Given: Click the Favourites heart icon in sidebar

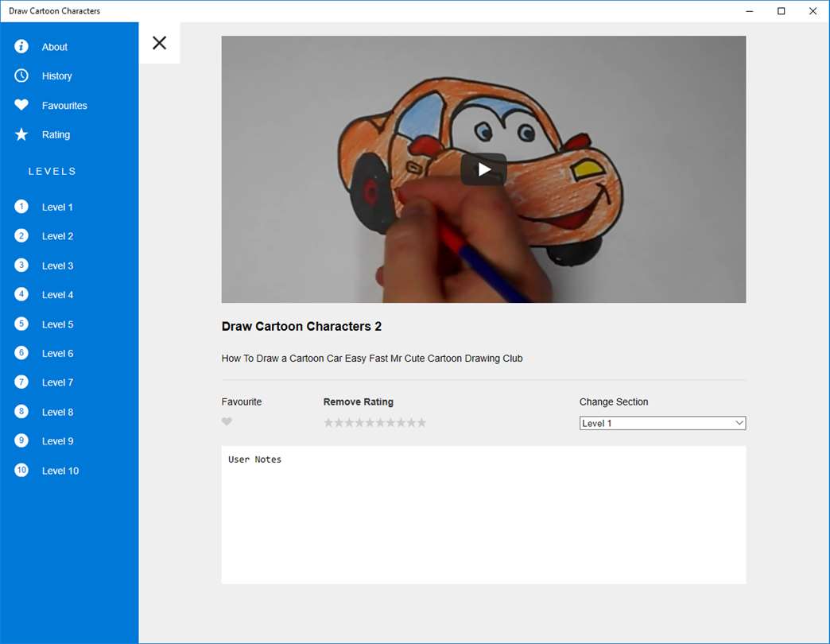Looking at the screenshot, I should 21,105.
